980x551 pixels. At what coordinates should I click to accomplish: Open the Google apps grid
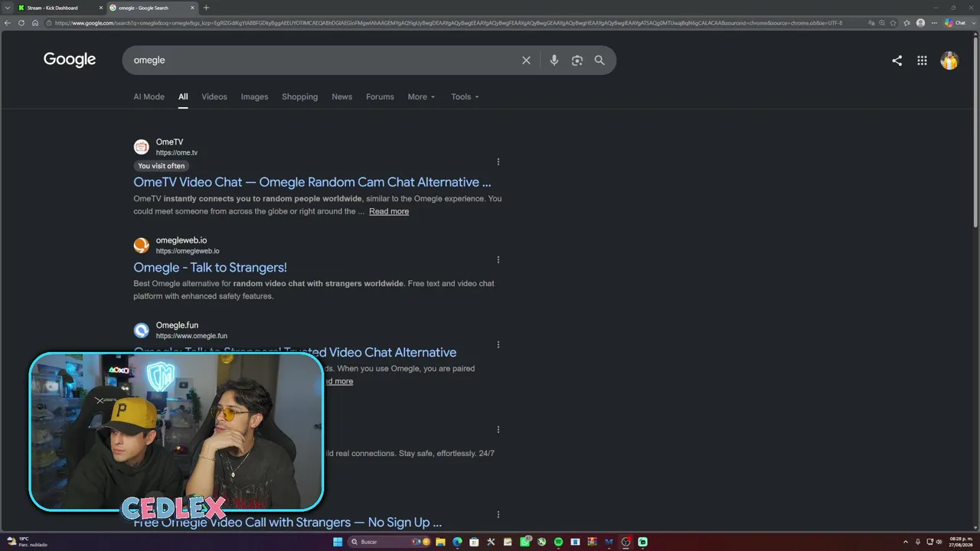(922, 60)
